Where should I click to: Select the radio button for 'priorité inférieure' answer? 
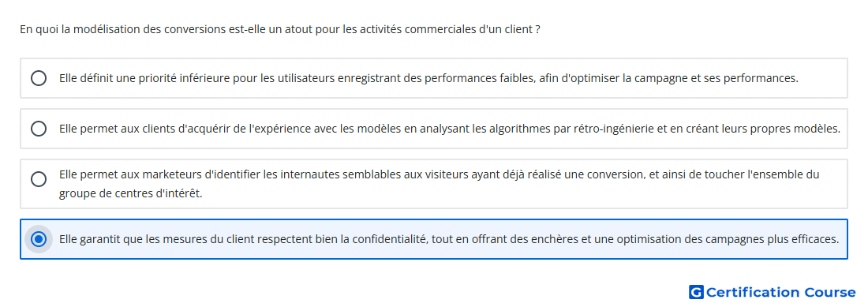38,78
